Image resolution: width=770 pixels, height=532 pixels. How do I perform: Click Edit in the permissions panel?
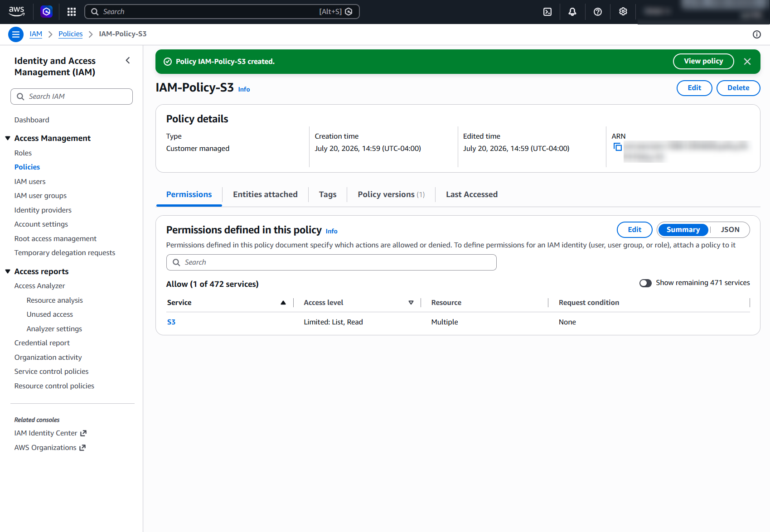634,230
